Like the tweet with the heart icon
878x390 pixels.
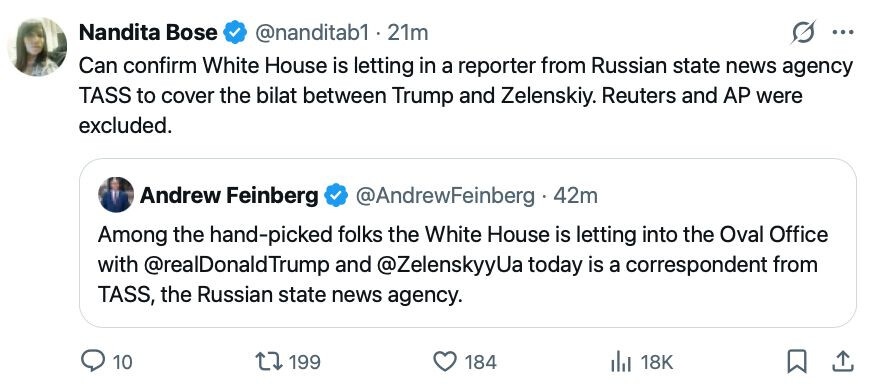click(446, 361)
